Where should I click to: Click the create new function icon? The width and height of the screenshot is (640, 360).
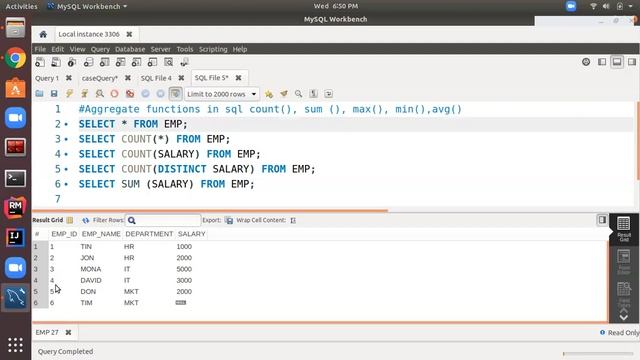point(152,62)
